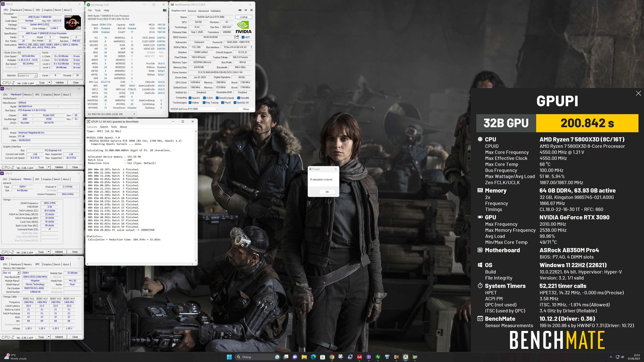
Task: Open Snipping Tool from the taskbar
Action: (x=341, y=357)
